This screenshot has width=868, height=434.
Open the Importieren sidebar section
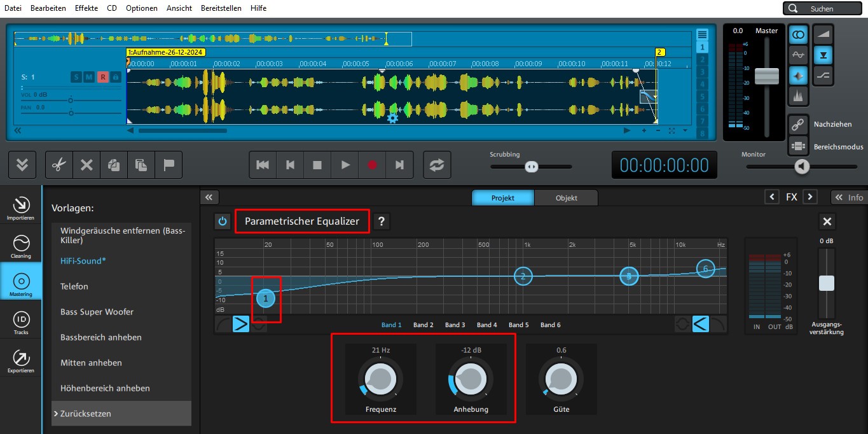21,207
